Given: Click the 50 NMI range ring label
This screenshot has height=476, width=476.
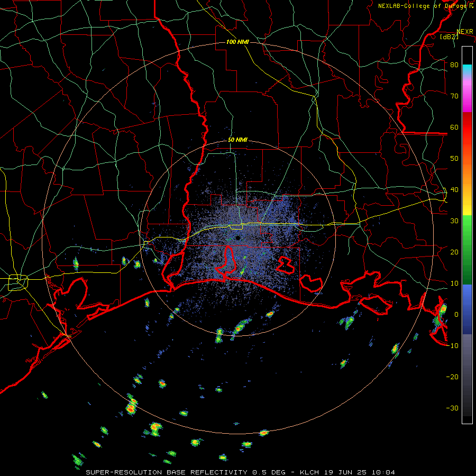Looking at the screenshot, I should (x=237, y=140).
